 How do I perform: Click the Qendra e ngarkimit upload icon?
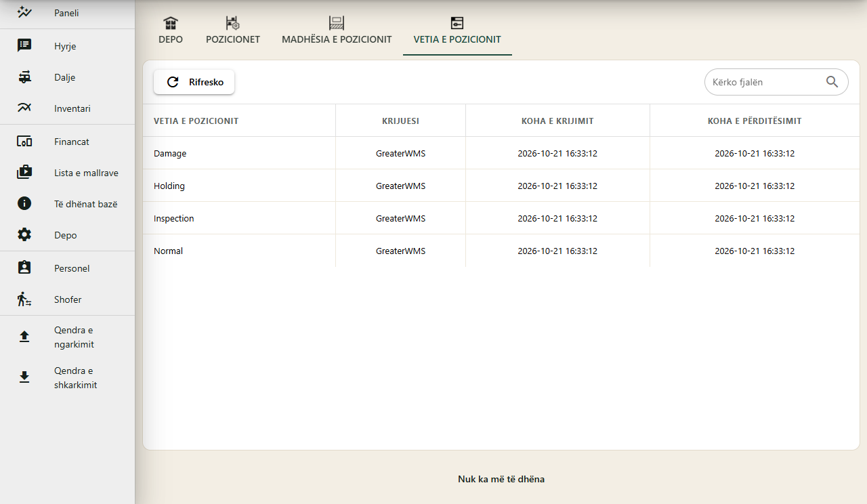coord(24,337)
